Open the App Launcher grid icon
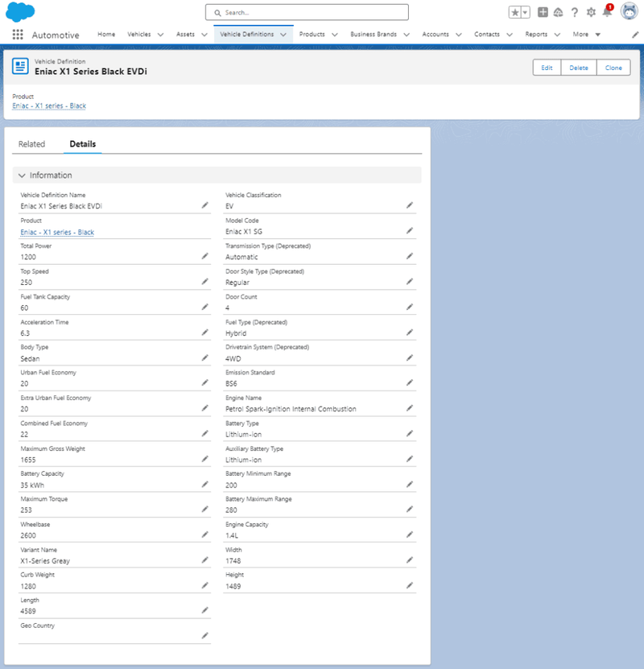The image size is (644, 669). pos(18,35)
